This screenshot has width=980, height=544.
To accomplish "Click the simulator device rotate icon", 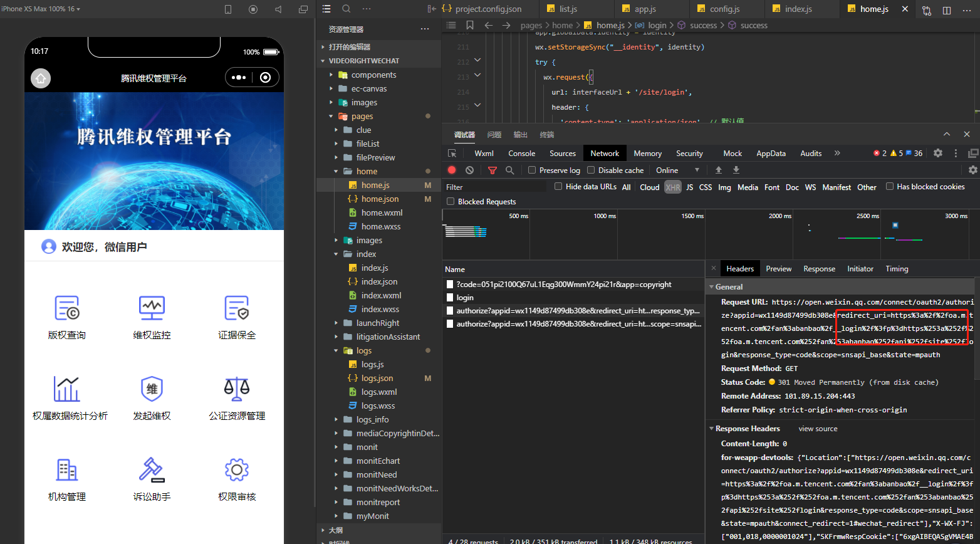I will tap(228, 9).
